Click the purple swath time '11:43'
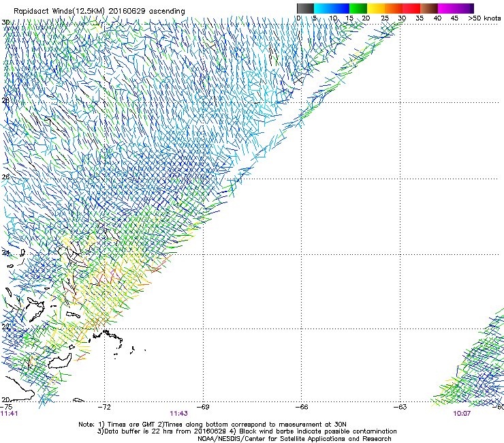Screen dimensions: 504x443 tap(178, 414)
